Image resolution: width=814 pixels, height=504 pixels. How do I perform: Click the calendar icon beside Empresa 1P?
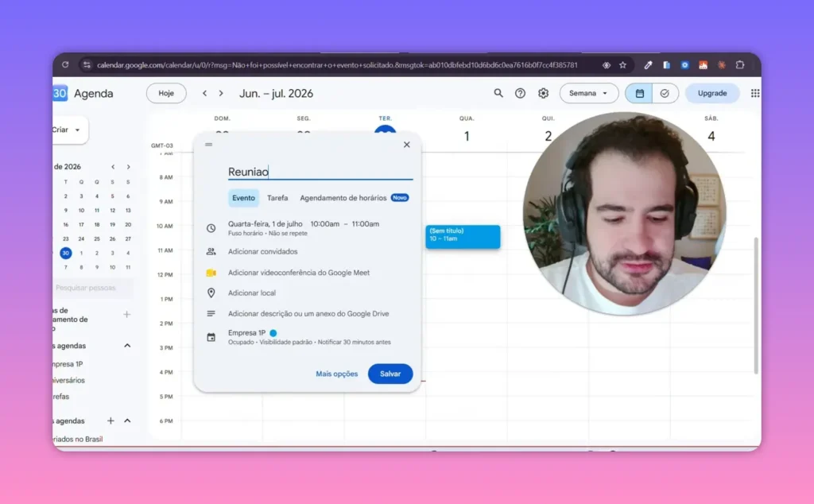click(x=211, y=337)
